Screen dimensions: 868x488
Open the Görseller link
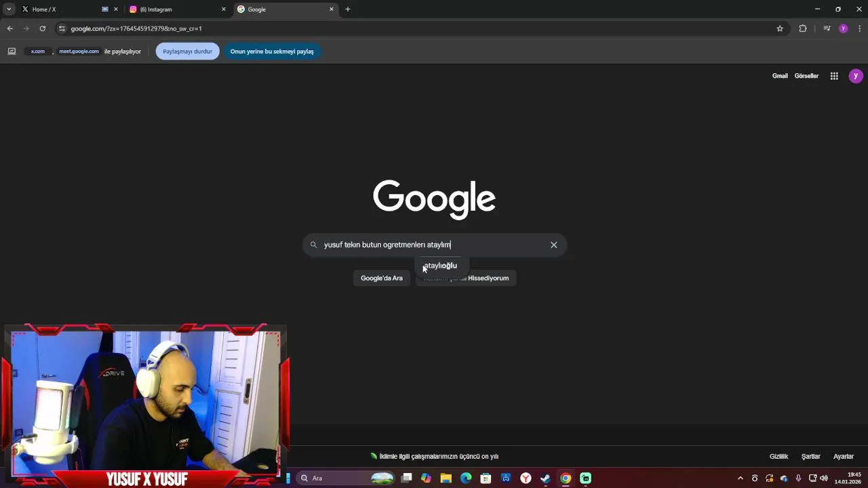click(806, 76)
